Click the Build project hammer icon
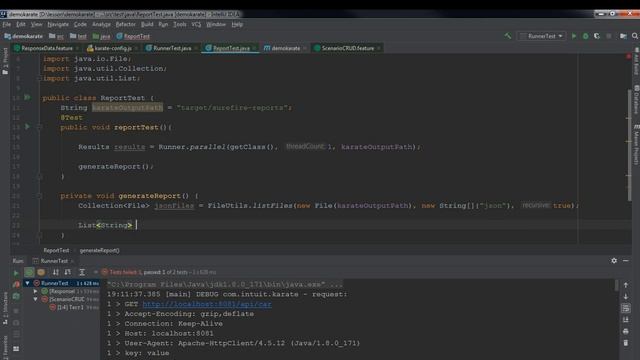Image resolution: width=640 pixels, height=360 pixels. click(507, 36)
